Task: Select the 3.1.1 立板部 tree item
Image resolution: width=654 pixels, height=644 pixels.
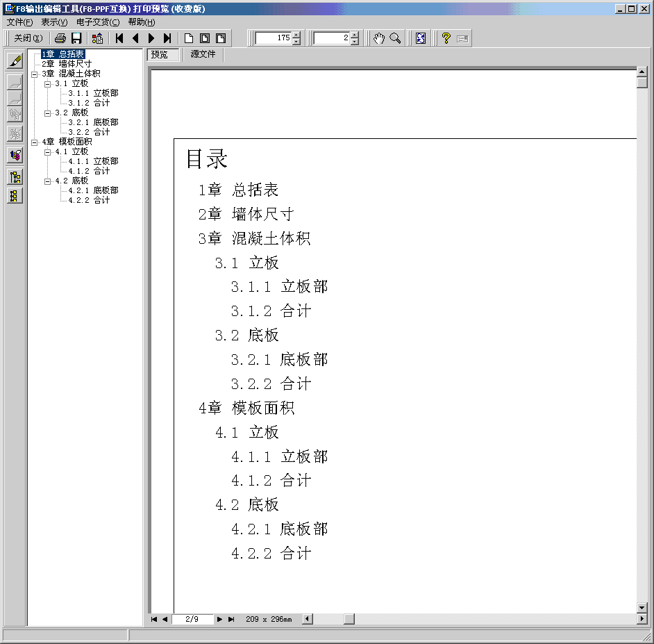Action: (x=94, y=93)
